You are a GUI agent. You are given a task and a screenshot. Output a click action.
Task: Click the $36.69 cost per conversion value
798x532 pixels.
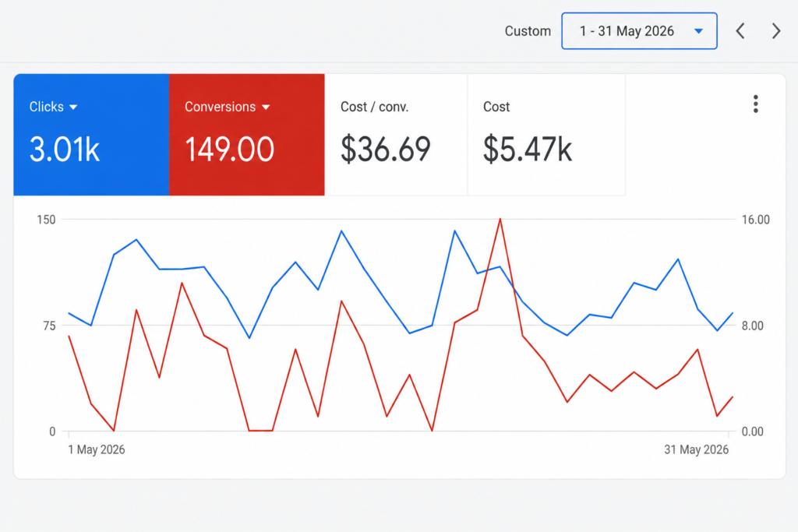(385, 150)
